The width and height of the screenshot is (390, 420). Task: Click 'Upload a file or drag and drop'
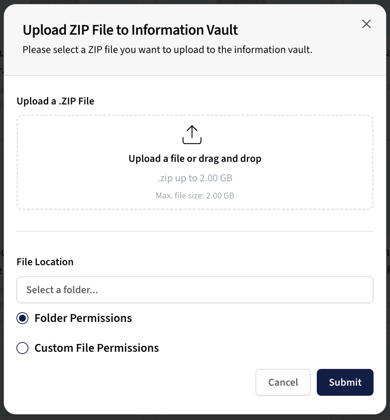coord(195,159)
